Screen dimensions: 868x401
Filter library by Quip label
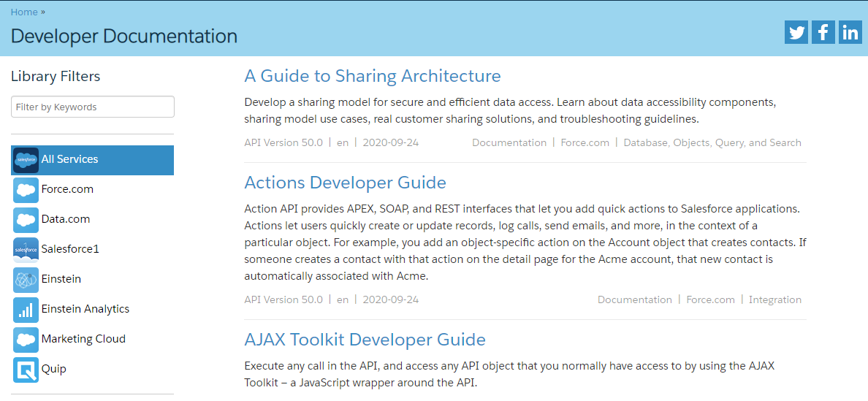click(x=53, y=369)
